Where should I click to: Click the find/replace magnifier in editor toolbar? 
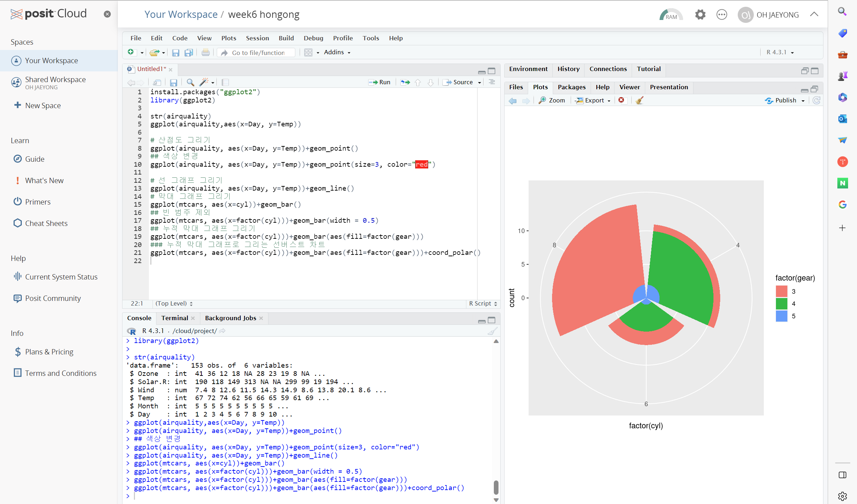(x=190, y=82)
